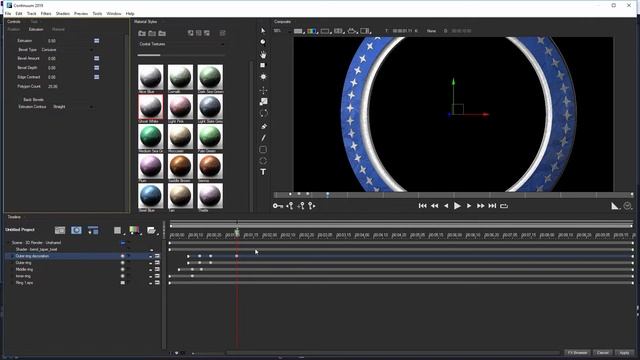
Task: Open the grid icon dropdown in timeline header
Action: [118, 231]
